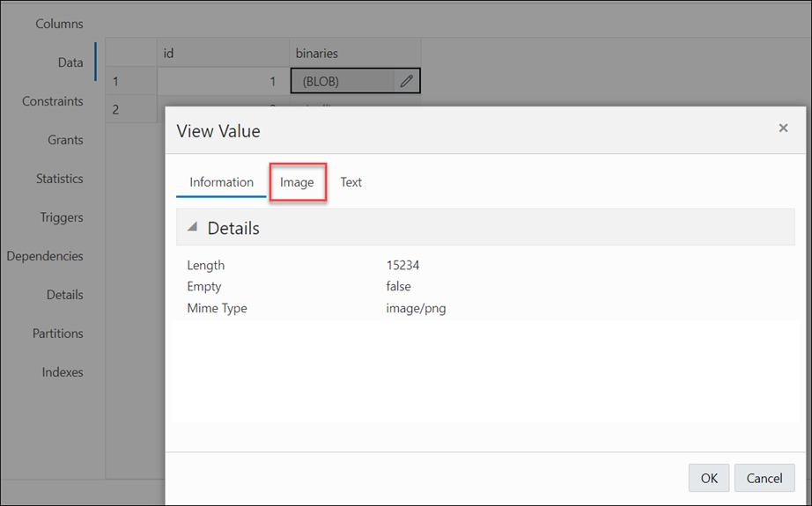Select the Information tab
Image resolution: width=812 pixels, height=506 pixels.
tap(221, 182)
